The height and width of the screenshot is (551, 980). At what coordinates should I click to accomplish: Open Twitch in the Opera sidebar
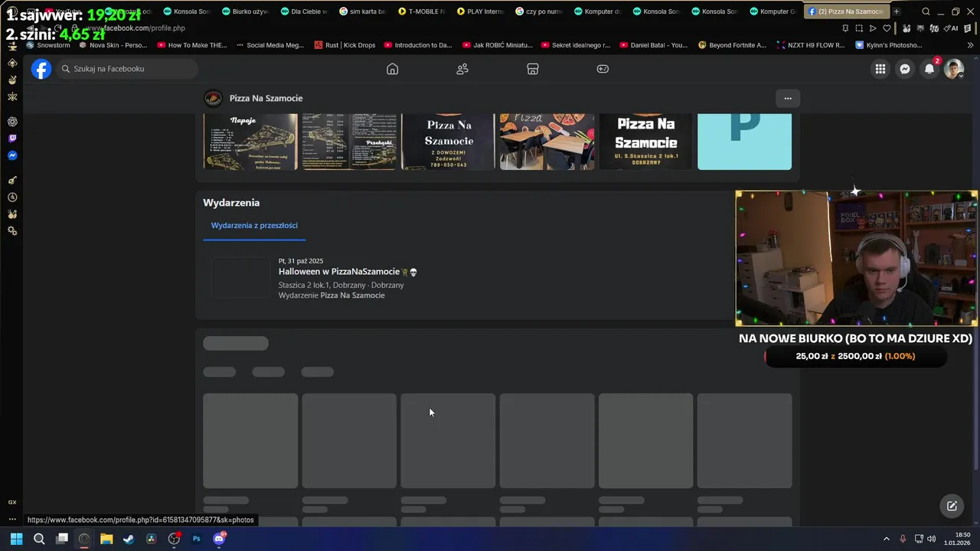pos(12,139)
